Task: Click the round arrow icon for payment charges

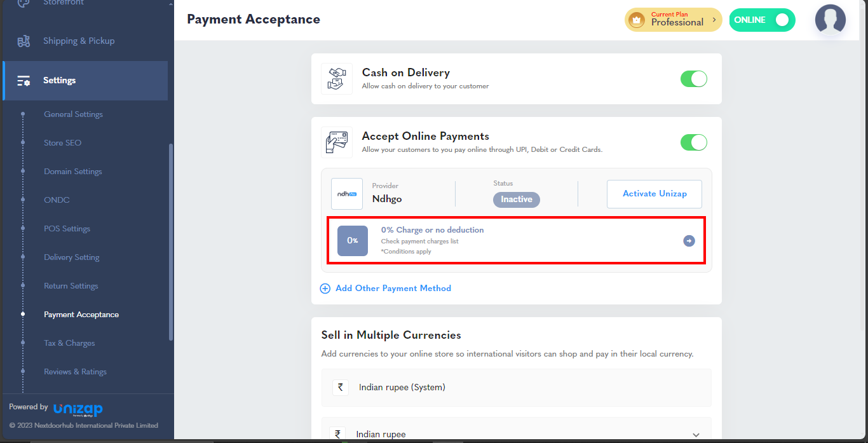Action: (x=689, y=241)
